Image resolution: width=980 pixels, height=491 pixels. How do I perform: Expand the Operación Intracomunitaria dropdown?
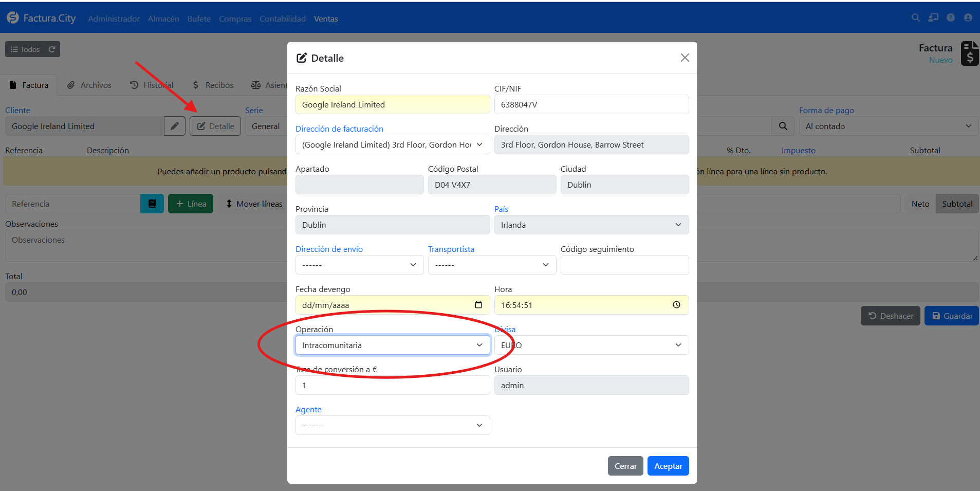tap(393, 345)
